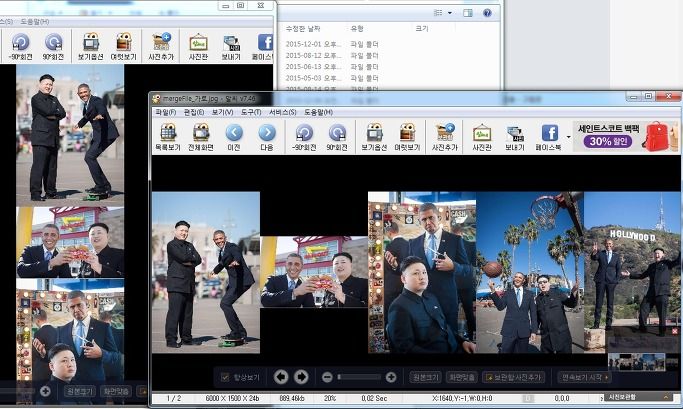This screenshot has height=409, width=683.
Task: Open 목록보기 list view in front window
Action: point(168,137)
